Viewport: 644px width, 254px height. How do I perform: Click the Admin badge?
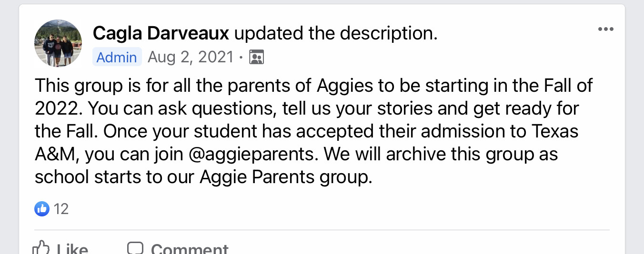(x=117, y=57)
